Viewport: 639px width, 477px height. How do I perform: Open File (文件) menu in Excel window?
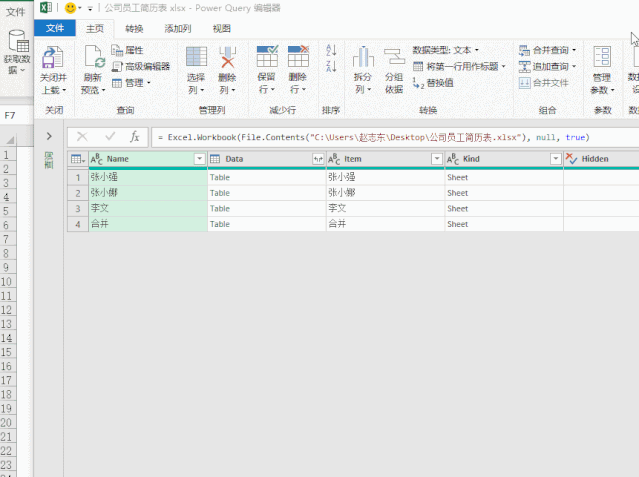[15, 11]
